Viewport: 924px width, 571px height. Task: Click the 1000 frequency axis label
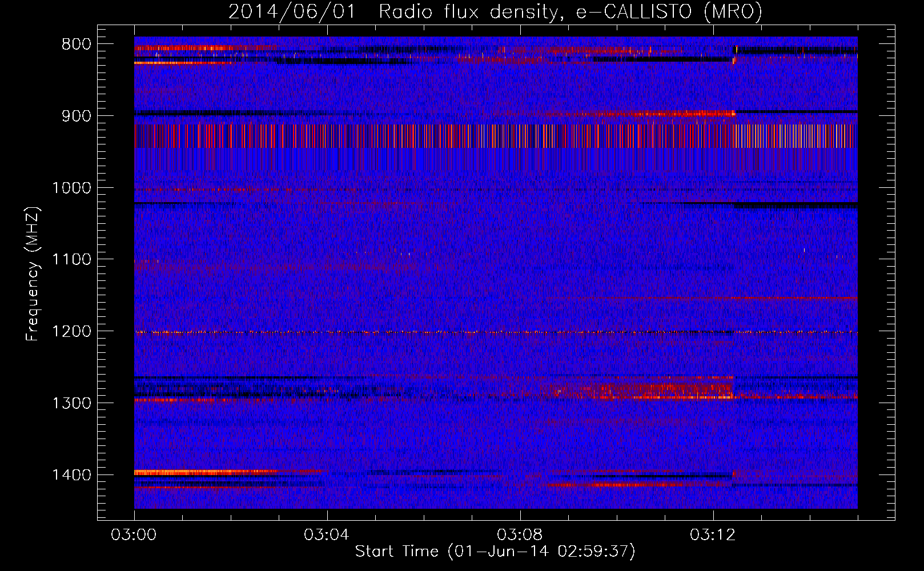coord(71,188)
